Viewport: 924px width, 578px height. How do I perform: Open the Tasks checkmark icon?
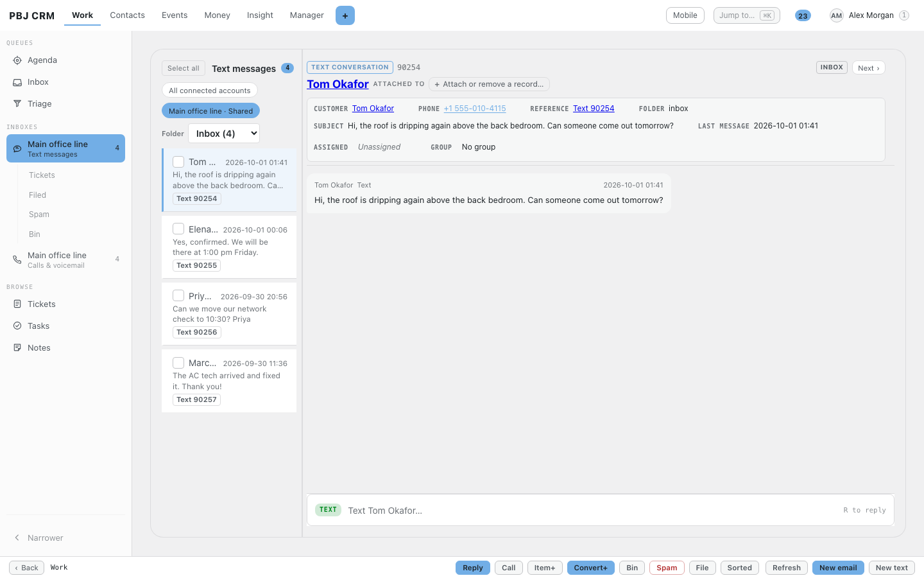[x=17, y=326]
